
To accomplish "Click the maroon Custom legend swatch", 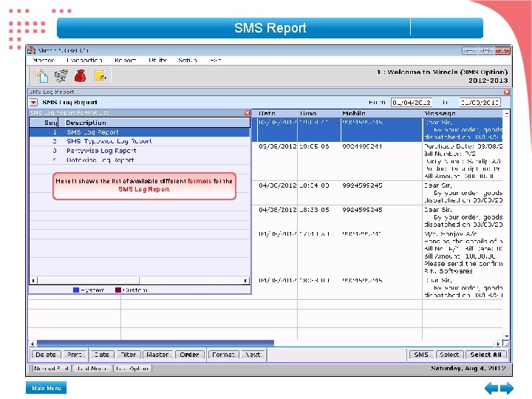I will click(118, 290).
